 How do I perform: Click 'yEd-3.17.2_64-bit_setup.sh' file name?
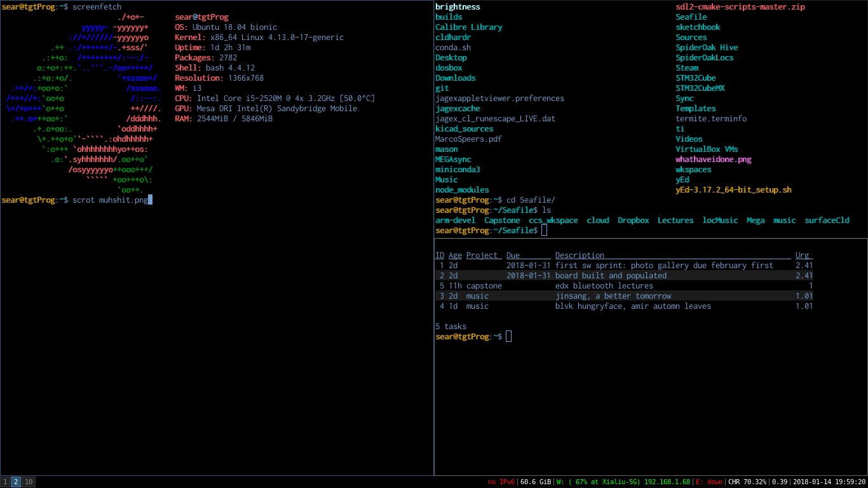coord(733,190)
